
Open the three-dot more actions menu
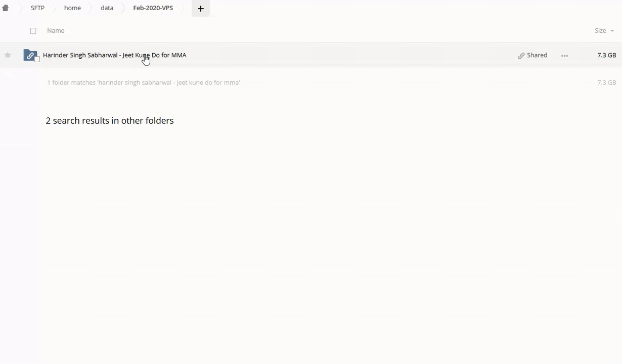[x=564, y=56]
